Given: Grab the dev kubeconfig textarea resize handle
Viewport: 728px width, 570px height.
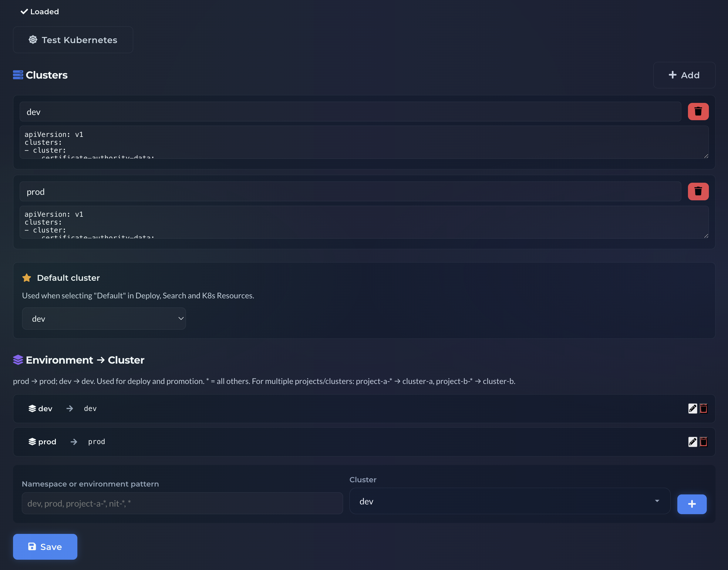Looking at the screenshot, I should coord(706,156).
